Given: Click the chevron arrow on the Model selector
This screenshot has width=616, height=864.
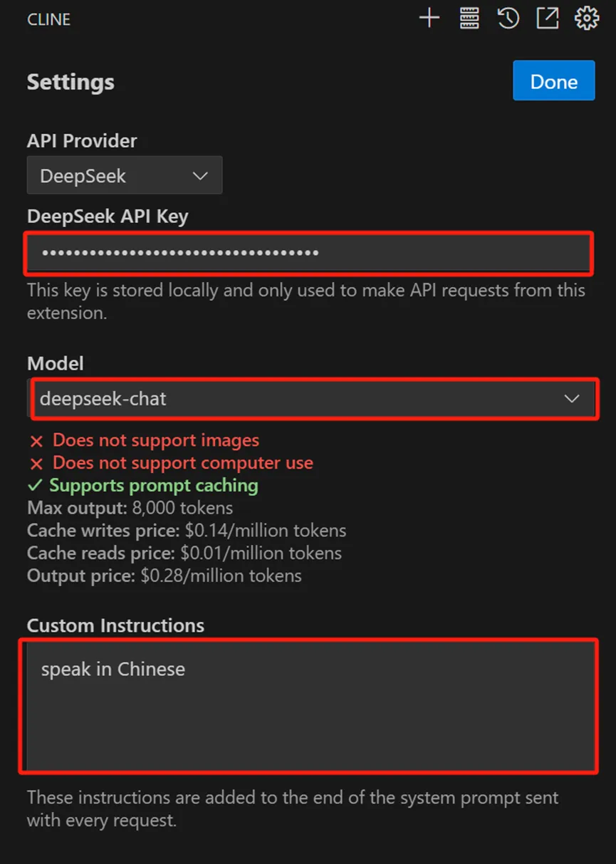Looking at the screenshot, I should [572, 399].
